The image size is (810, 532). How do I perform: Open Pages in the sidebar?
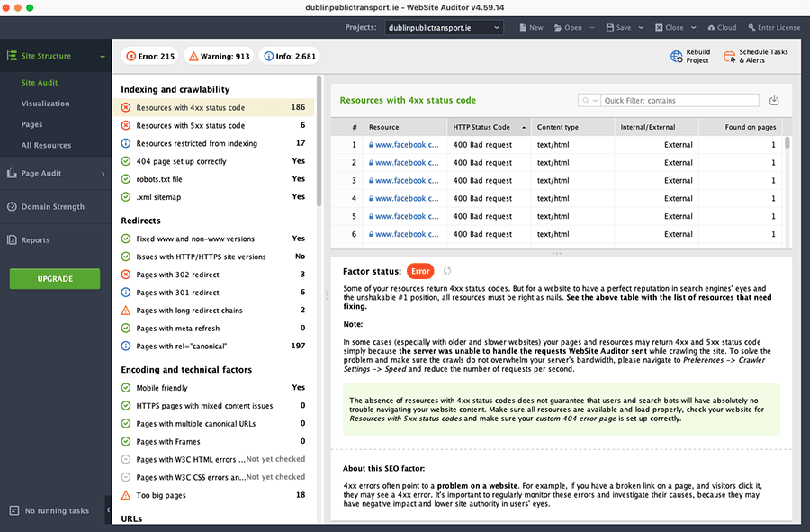tap(32, 124)
